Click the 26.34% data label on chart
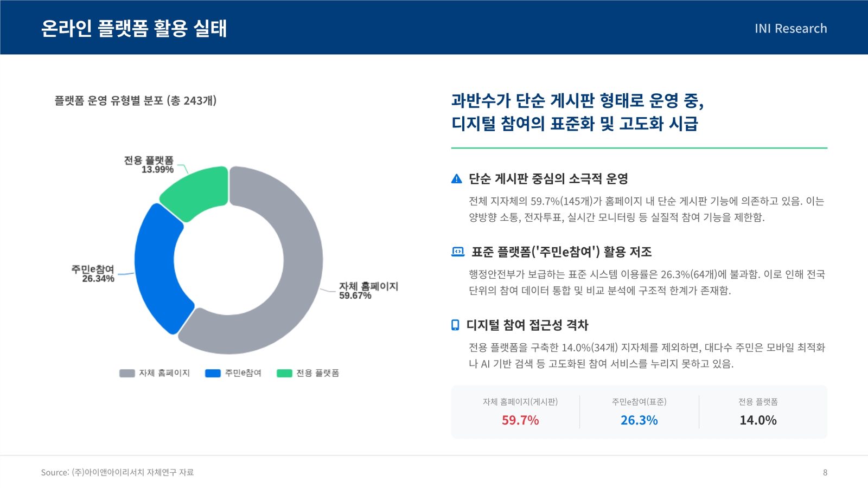 (x=98, y=279)
